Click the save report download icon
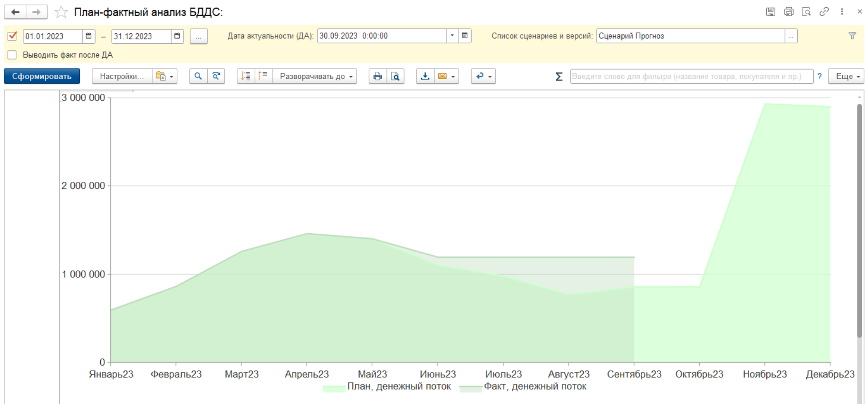 click(425, 76)
